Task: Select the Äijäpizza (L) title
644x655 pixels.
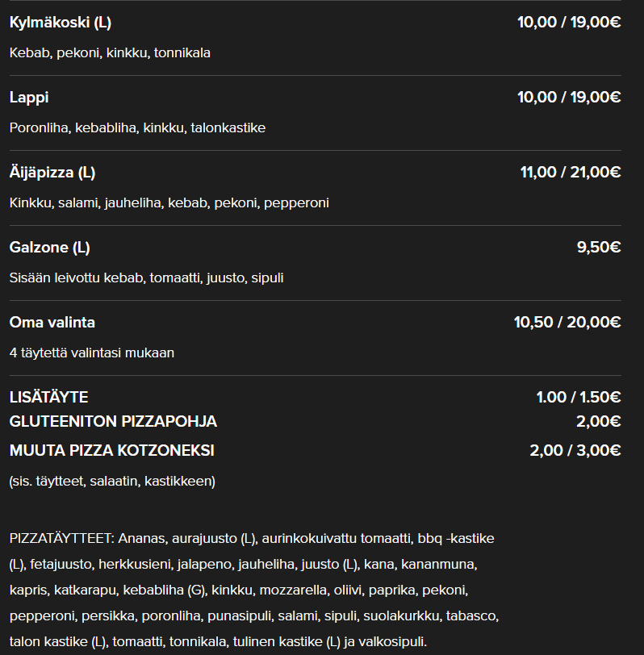Action: click(x=52, y=173)
